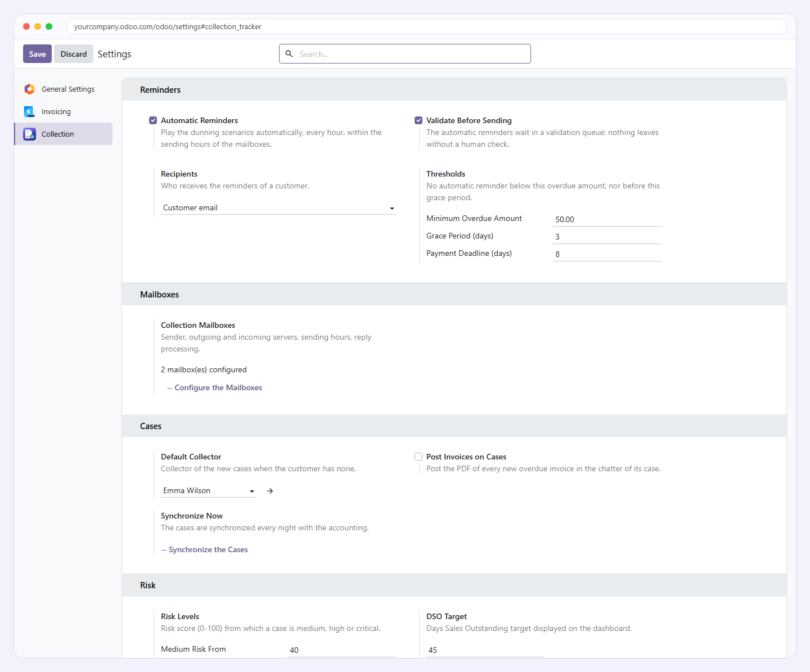Select the Collection settings tab

click(x=63, y=134)
